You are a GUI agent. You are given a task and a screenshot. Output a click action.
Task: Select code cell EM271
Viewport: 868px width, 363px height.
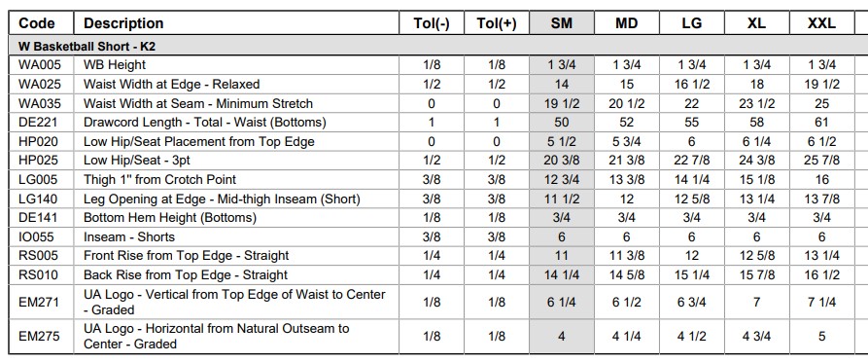coord(41,302)
